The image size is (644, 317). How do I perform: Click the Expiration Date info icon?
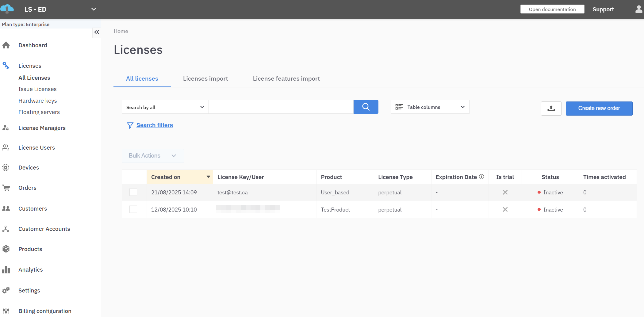[481, 177]
